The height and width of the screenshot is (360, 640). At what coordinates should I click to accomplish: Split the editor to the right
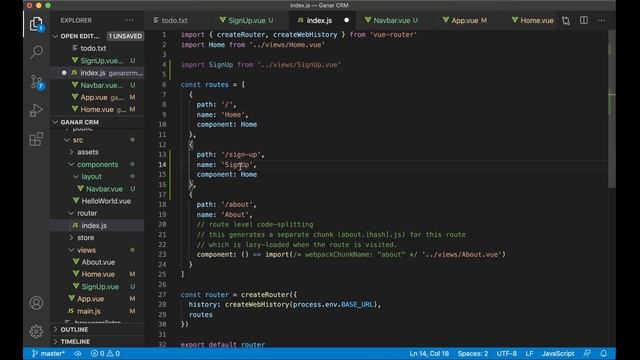584,20
